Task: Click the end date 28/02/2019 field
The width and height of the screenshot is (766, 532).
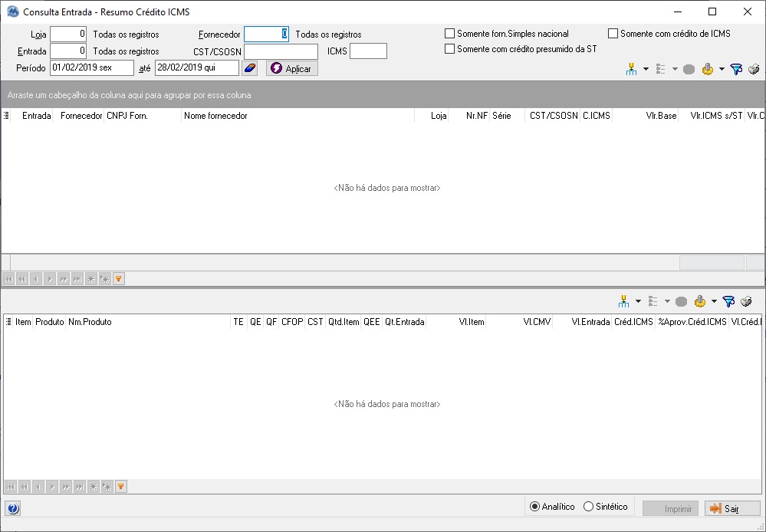Action: click(197, 68)
